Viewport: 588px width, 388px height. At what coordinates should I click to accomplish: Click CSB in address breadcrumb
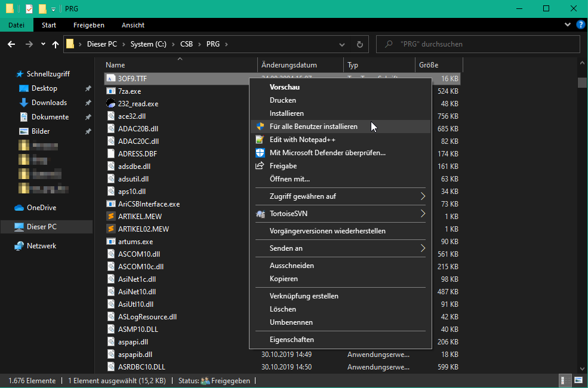(x=186, y=44)
